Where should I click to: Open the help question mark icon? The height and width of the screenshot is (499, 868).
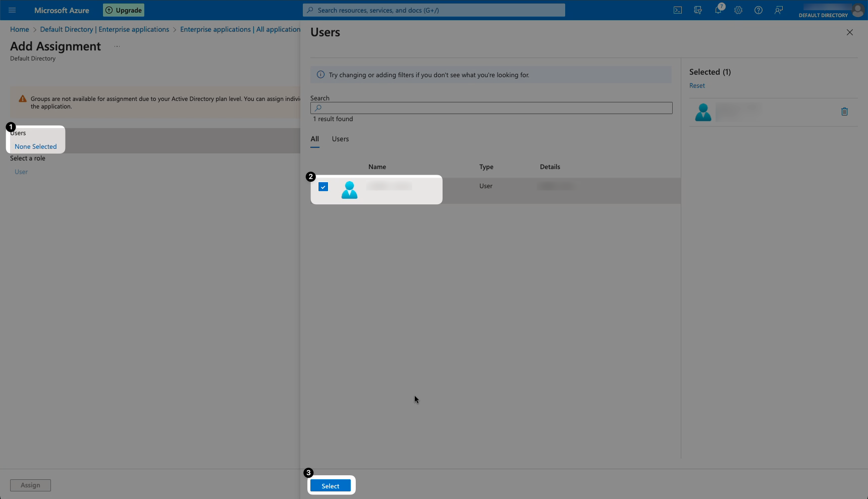click(758, 10)
